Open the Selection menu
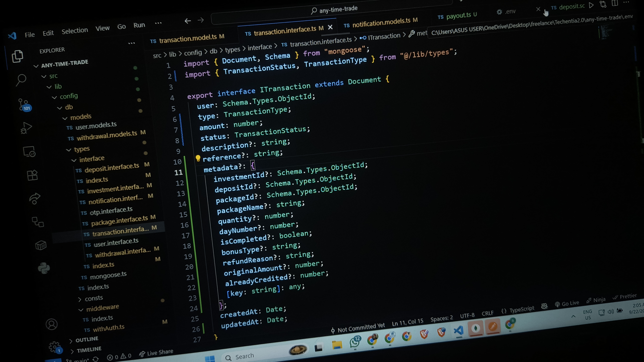This screenshot has height=362, width=644. pyautogui.click(x=75, y=31)
